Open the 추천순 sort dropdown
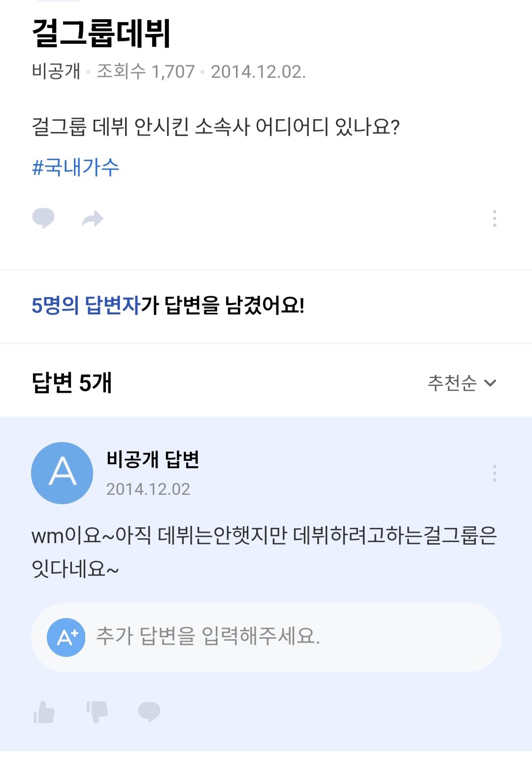This screenshot has width=532, height=761. 462,382
